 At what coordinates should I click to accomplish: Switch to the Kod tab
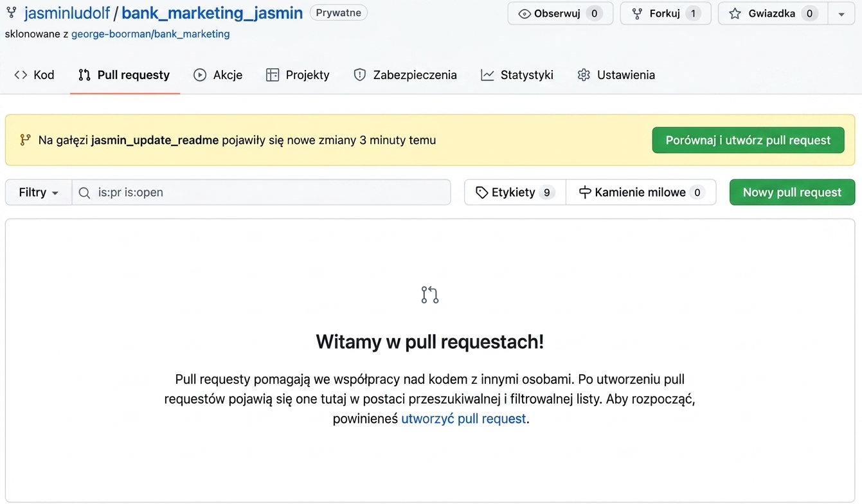(34, 75)
